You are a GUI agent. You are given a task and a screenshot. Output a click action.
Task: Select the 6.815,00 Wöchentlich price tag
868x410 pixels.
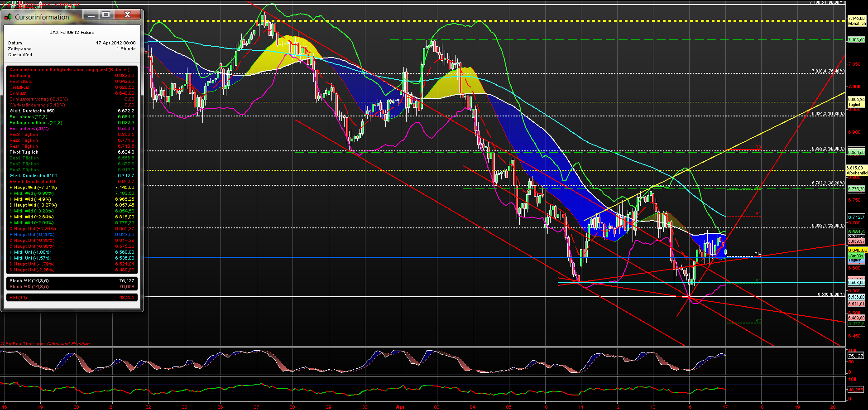(857, 170)
